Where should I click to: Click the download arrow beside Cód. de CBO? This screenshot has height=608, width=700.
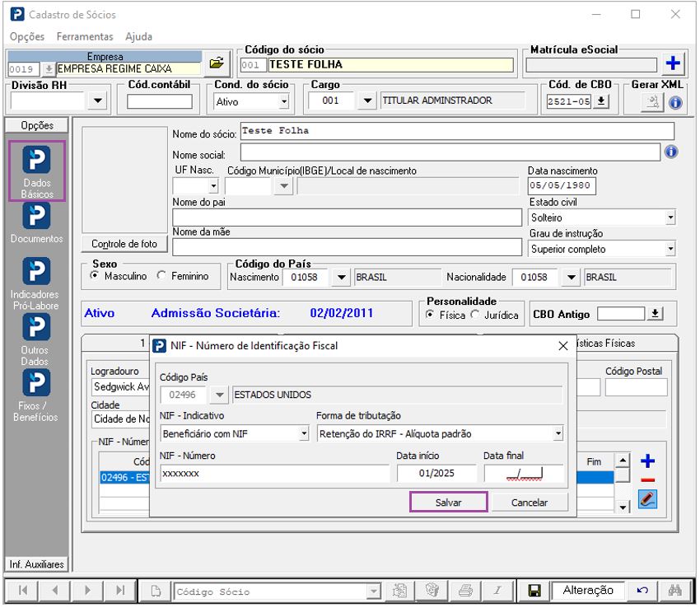click(601, 101)
